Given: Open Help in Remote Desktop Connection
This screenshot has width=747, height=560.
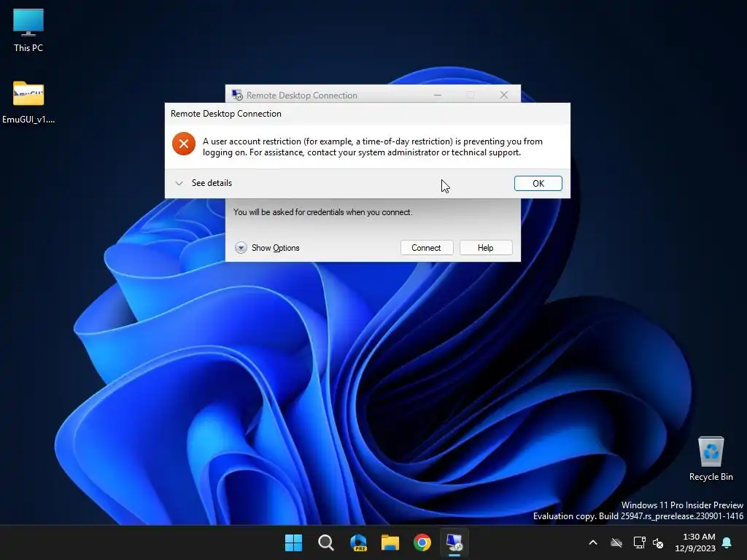Looking at the screenshot, I should pos(485,248).
